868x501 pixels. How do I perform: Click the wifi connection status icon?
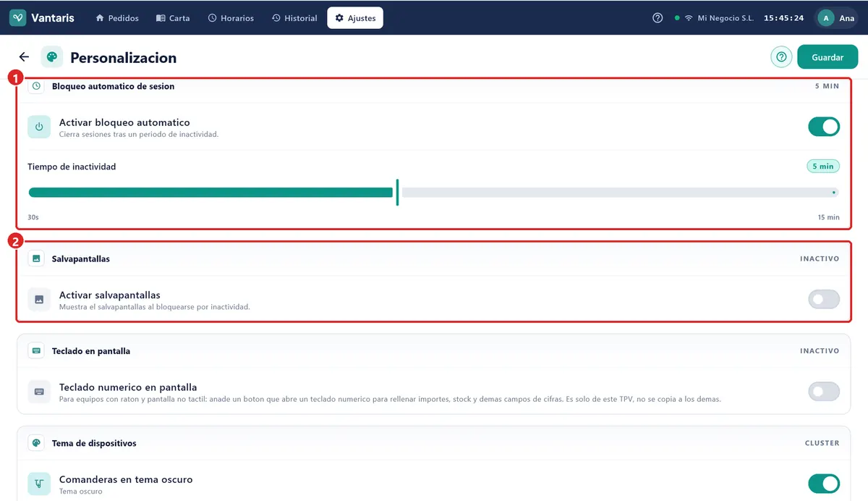(689, 18)
